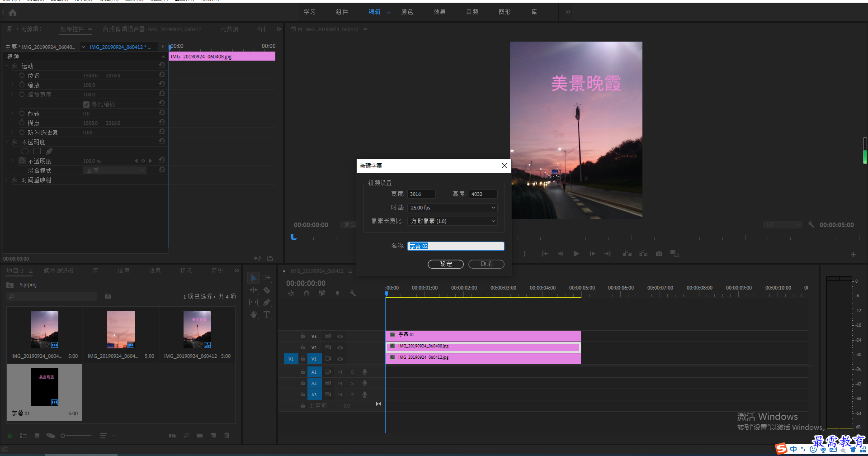Add a marker in timeline header

(337, 293)
